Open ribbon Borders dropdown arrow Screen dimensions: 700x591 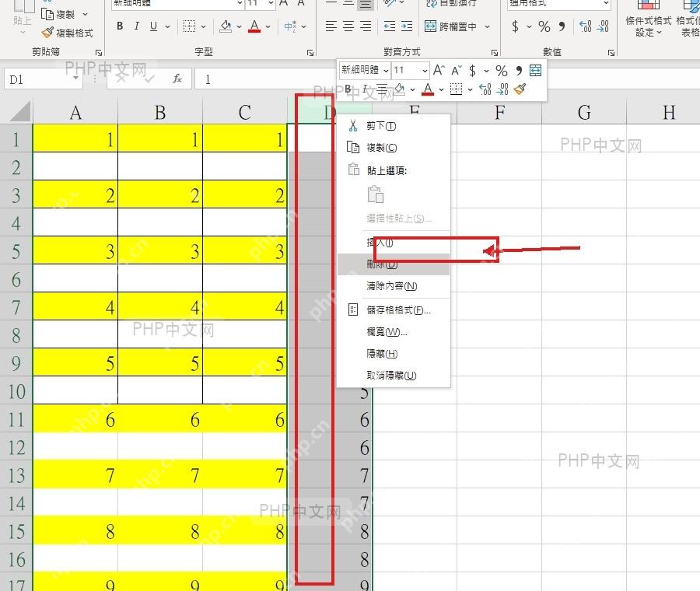(203, 26)
